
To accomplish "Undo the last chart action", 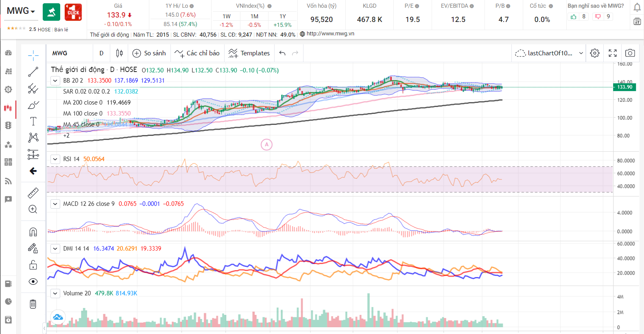I will pyautogui.click(x=283, y=53).
